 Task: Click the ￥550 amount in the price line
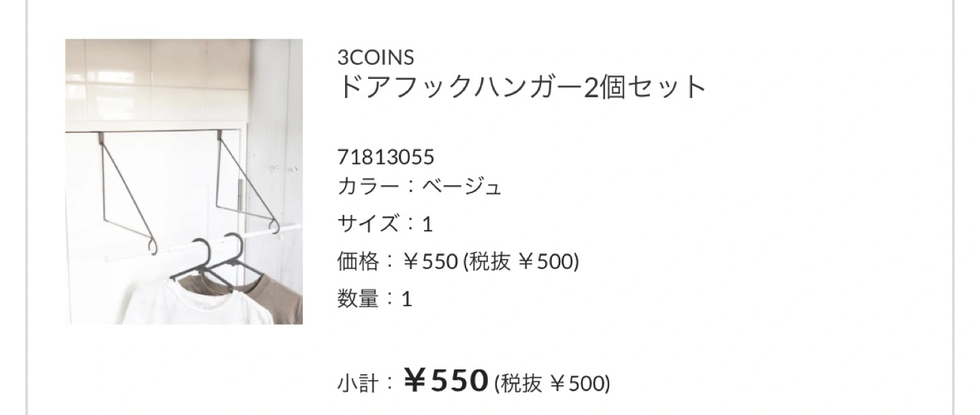tap(431, 262)
